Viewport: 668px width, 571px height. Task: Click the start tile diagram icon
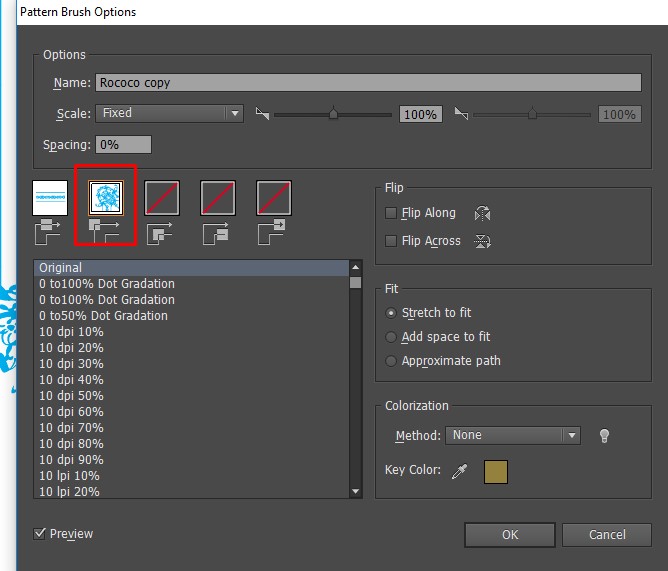[x=216, y=234]
